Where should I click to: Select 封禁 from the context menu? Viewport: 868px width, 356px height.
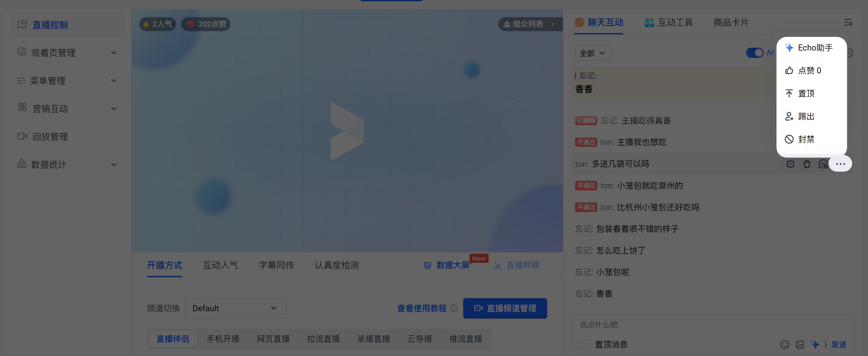(x=806, y=139)
